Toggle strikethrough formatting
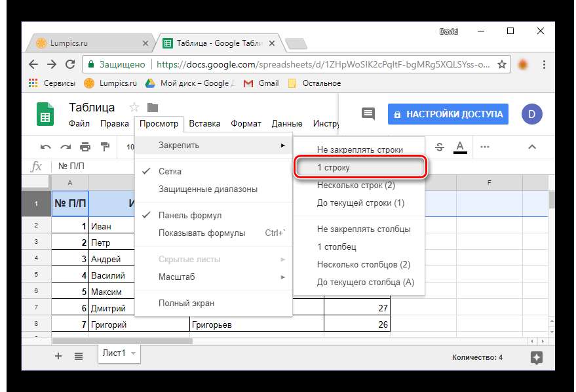The width and height of the screenshot is (576, 392). [x=439, y=147]
